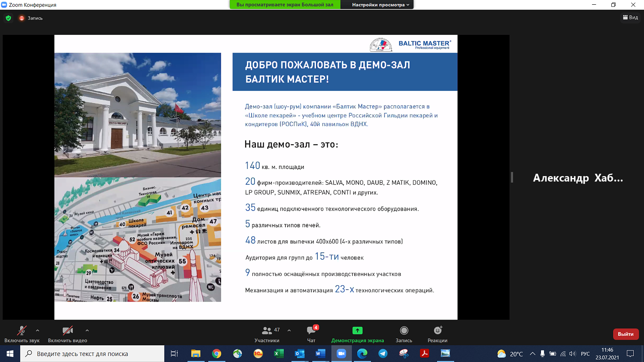
Task: Open the Участники participants panel
Action: [x=267, y=334]
